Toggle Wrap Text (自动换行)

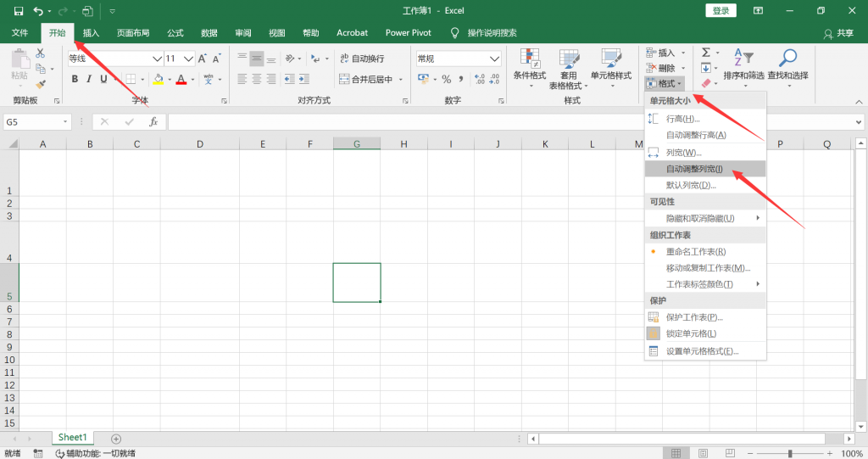point(361,59)
